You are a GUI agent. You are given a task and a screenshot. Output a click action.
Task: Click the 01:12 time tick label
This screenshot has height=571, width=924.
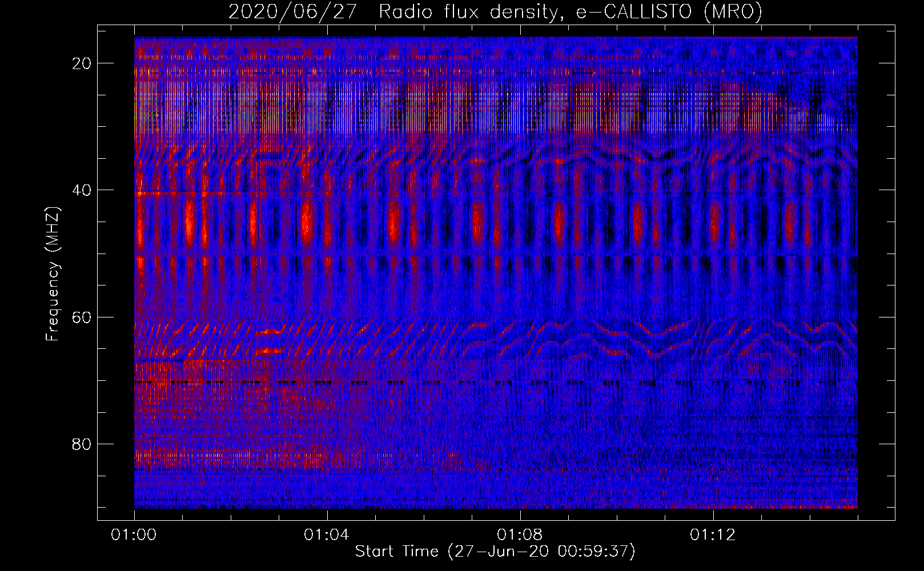pyautogui.click(x=713, y=535)
